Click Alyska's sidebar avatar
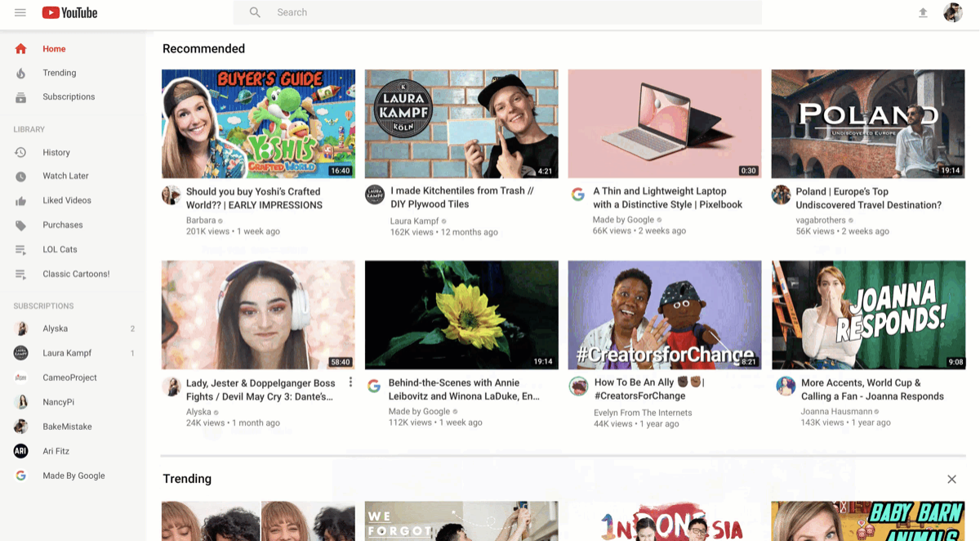The image size is (980, 541). (21, 329)
